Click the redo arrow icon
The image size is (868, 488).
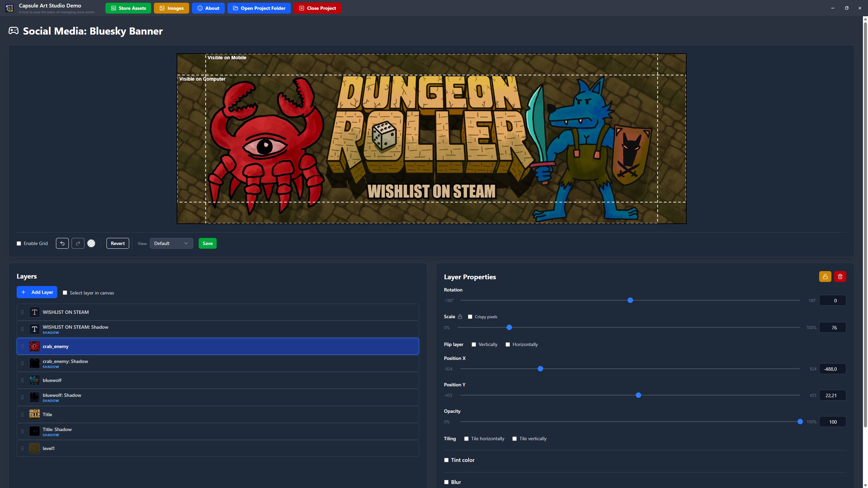(78, 243)
